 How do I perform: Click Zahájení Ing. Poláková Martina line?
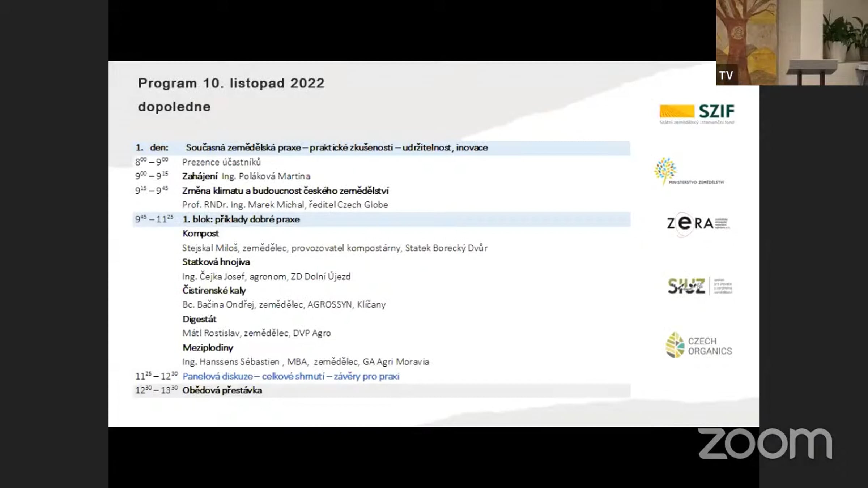(x=246, y=176)
